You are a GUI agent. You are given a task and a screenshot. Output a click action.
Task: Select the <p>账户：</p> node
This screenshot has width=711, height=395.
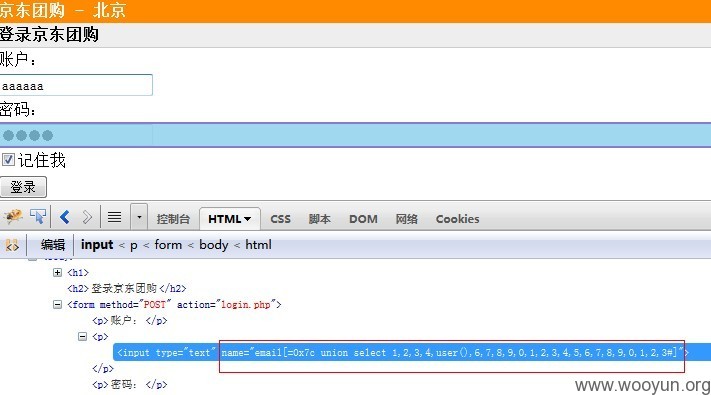(x=130, y=321)
